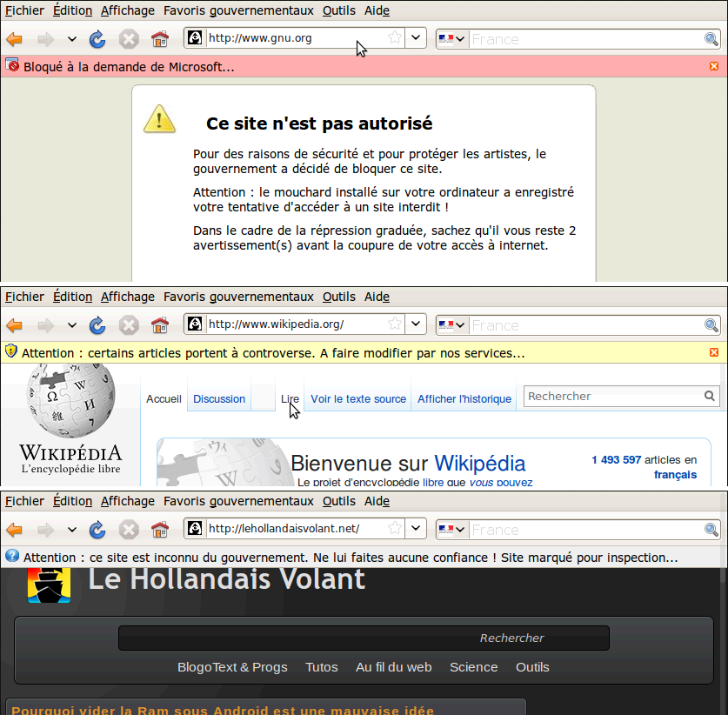Click the stop button in gnu.org window
This screenshot has width=728, height=715.
(129, 39)
